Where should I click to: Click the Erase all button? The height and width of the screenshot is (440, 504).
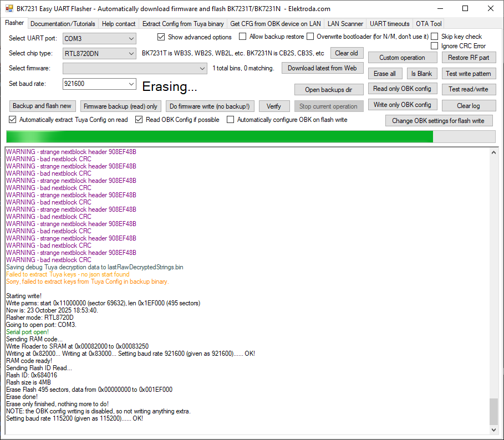[x=384, y=74]
